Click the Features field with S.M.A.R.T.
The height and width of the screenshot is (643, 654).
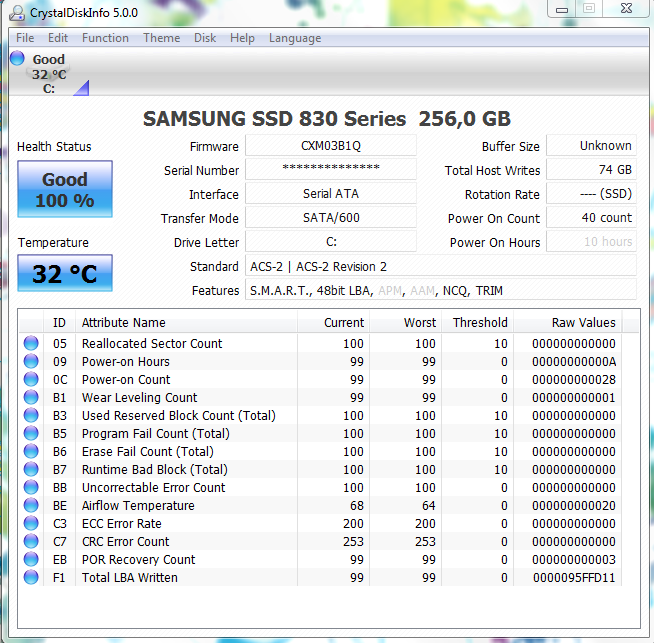click(x=441, y=290)
